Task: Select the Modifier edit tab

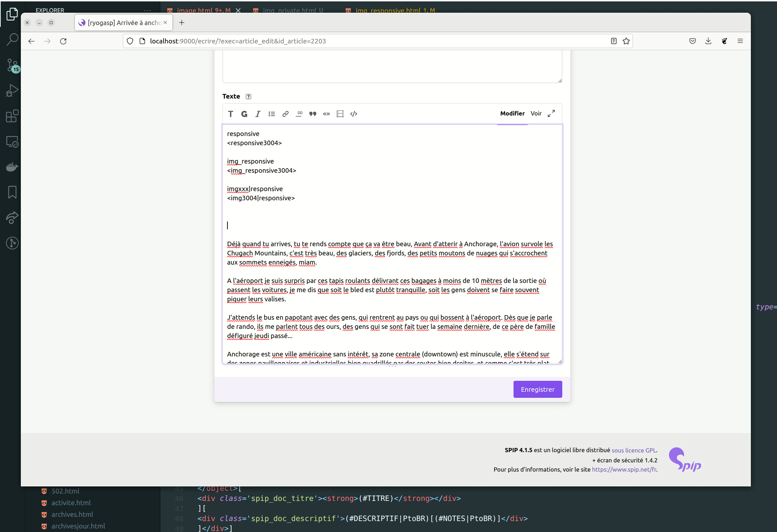Action: [x=512, y=113]
